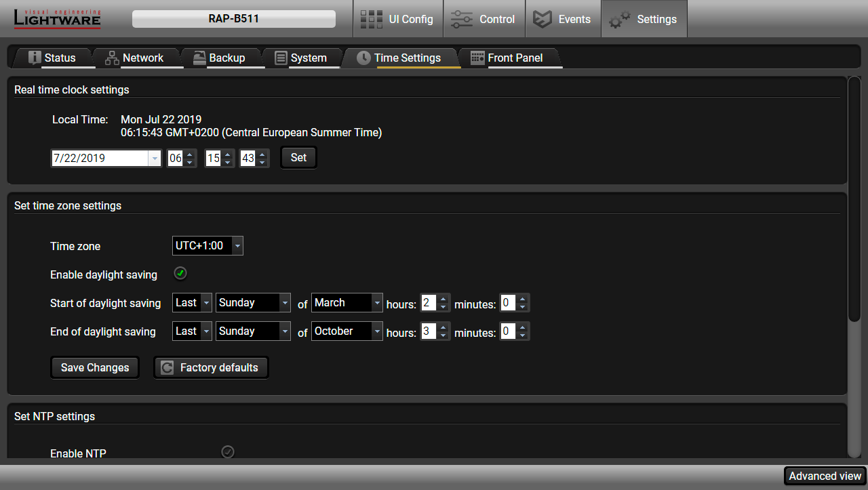Open Start of daylight saving day dropdown
The image size is (868, 490).
point(253,302)
